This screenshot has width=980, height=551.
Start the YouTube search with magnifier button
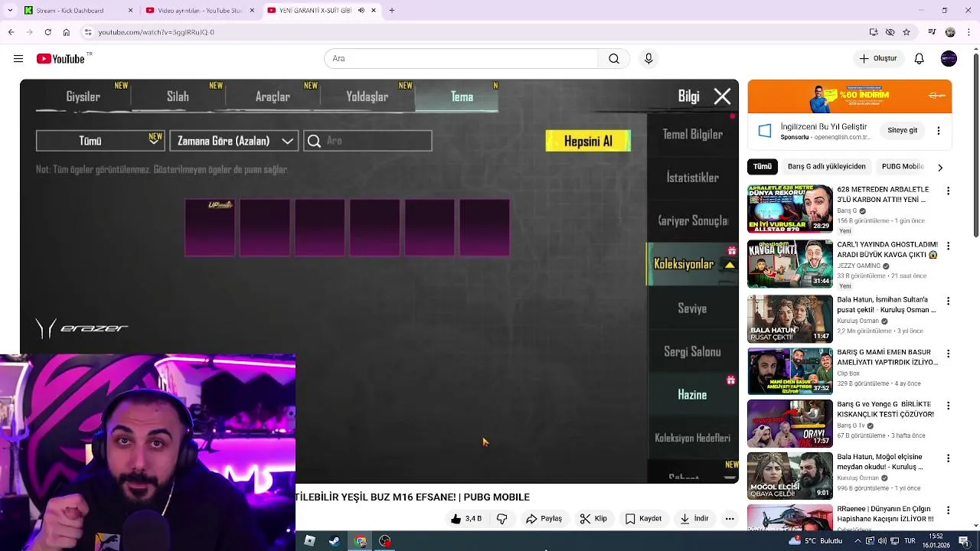pos(614,59)
